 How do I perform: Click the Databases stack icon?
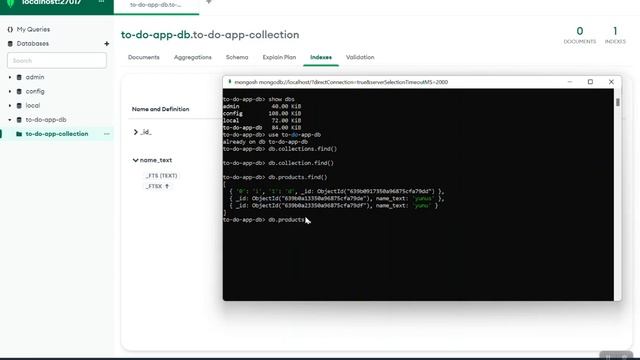pyautogui.click(x=10, y=44)
